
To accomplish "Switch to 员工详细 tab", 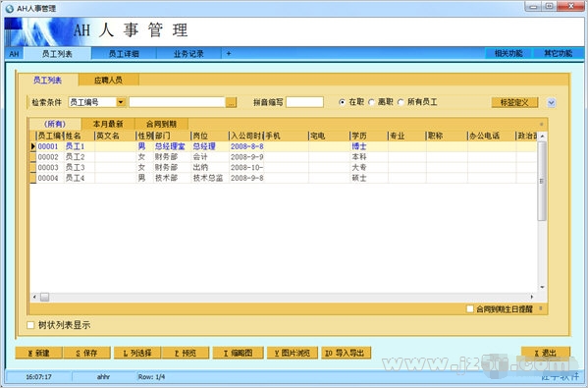I will tap(124, 54).
